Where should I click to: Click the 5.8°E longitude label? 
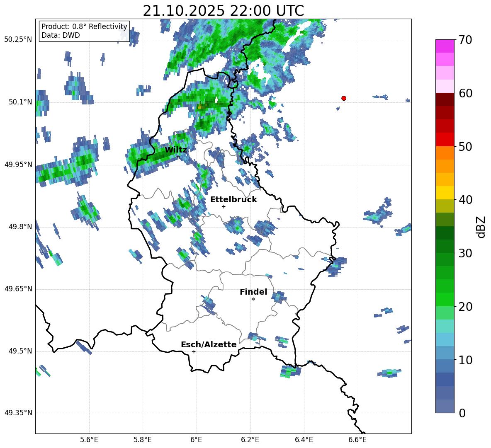(143, 440)
